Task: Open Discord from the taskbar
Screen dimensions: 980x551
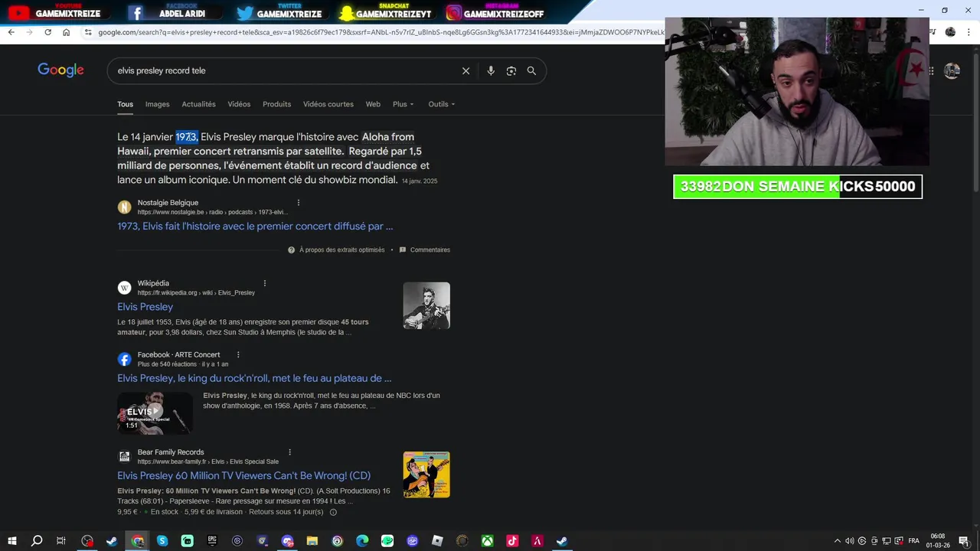Action: tap(287, 541)
